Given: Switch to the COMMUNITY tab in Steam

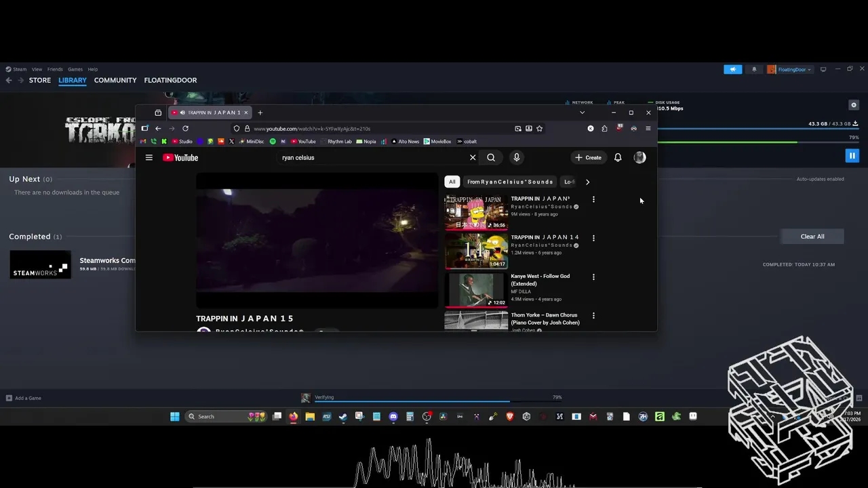Looking at the screenshot, I should [x=115, y=80].
